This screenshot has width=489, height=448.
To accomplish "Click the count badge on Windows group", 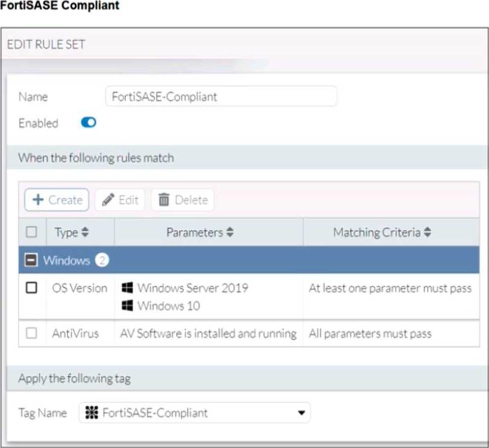I will point(102,260).
